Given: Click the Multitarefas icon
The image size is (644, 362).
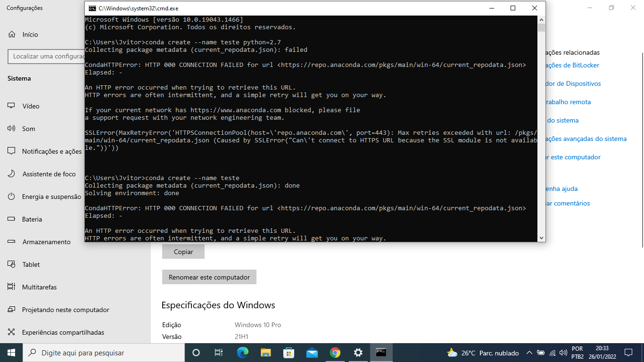Looking at the screenshot, I should (x=11, y=287).
